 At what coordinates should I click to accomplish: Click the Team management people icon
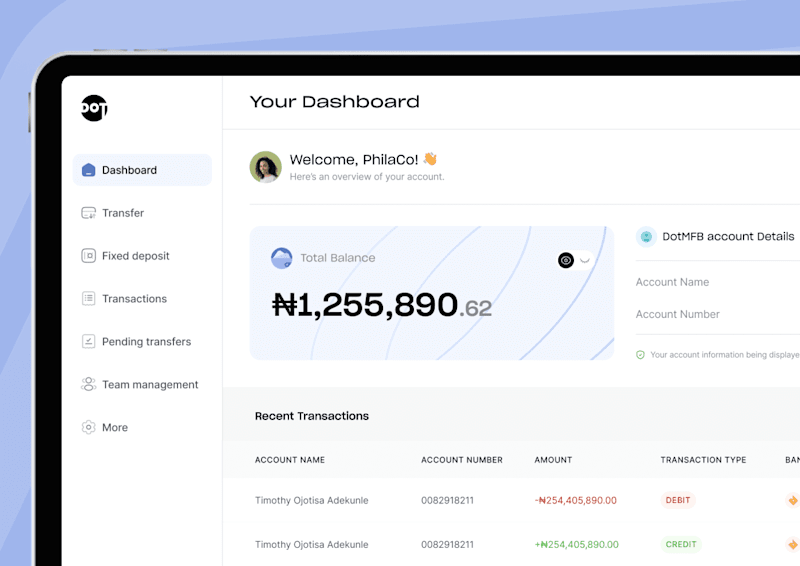[88, 384]
